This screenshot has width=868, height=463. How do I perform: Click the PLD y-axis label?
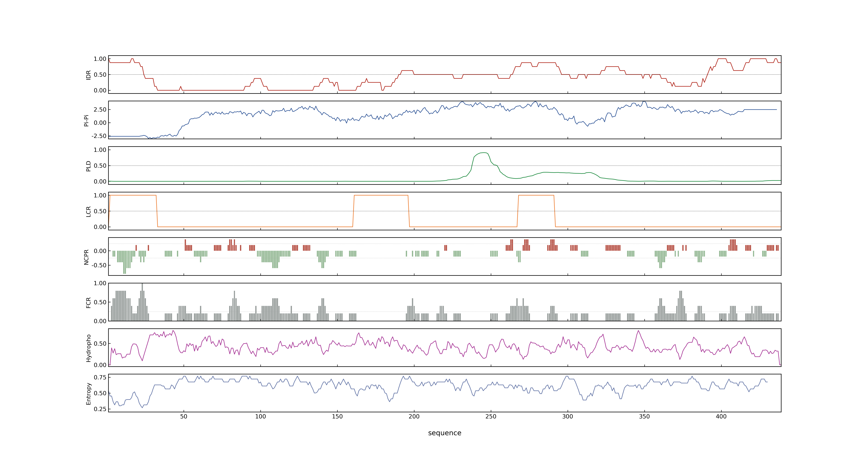tap(88, 166)
